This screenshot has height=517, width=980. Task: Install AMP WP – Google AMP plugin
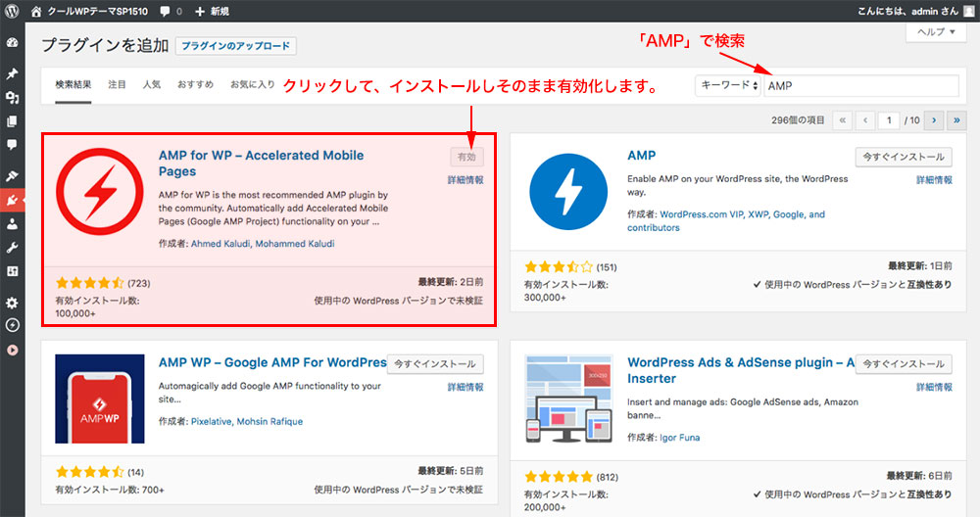point(435,364)
